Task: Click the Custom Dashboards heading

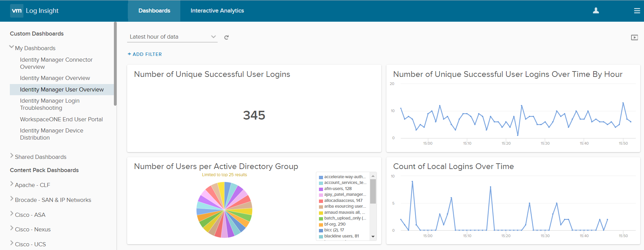Action: (37, 34)
